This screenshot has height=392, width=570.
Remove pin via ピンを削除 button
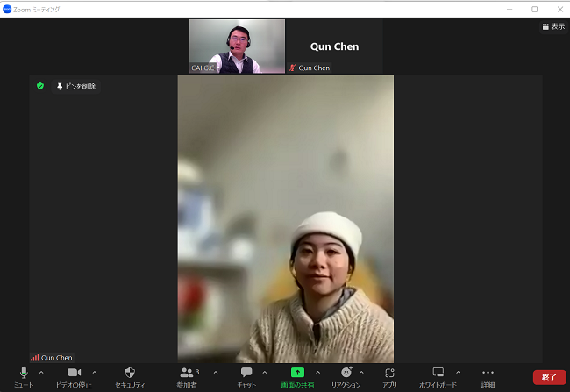(x=76, y=86)
